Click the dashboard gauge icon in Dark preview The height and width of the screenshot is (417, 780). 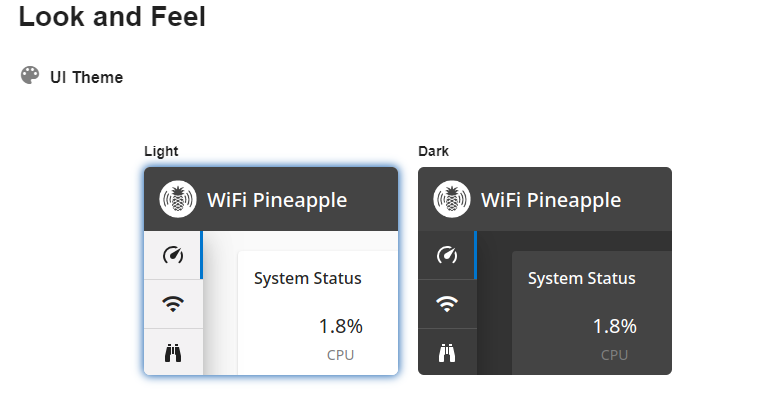(x=447, y=255)
